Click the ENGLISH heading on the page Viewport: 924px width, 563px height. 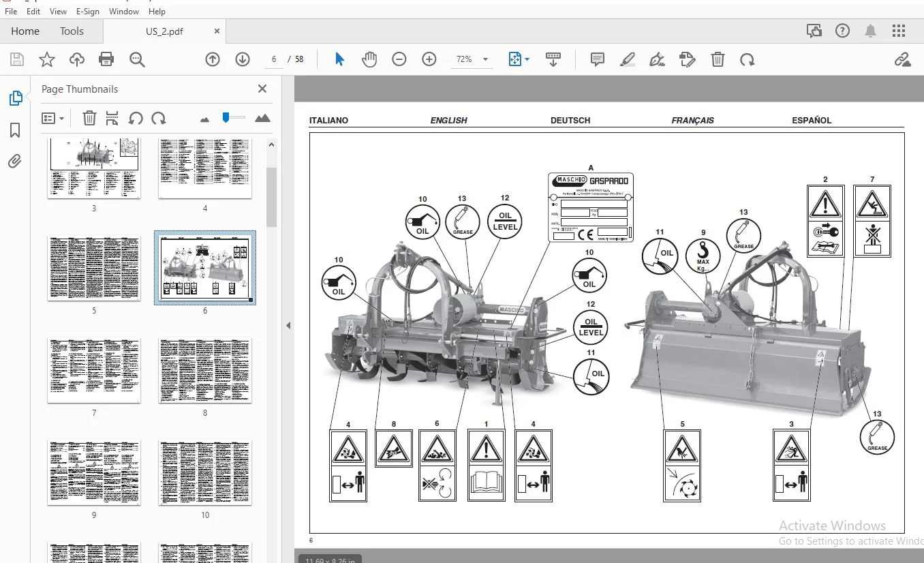(x=448, y=121)
